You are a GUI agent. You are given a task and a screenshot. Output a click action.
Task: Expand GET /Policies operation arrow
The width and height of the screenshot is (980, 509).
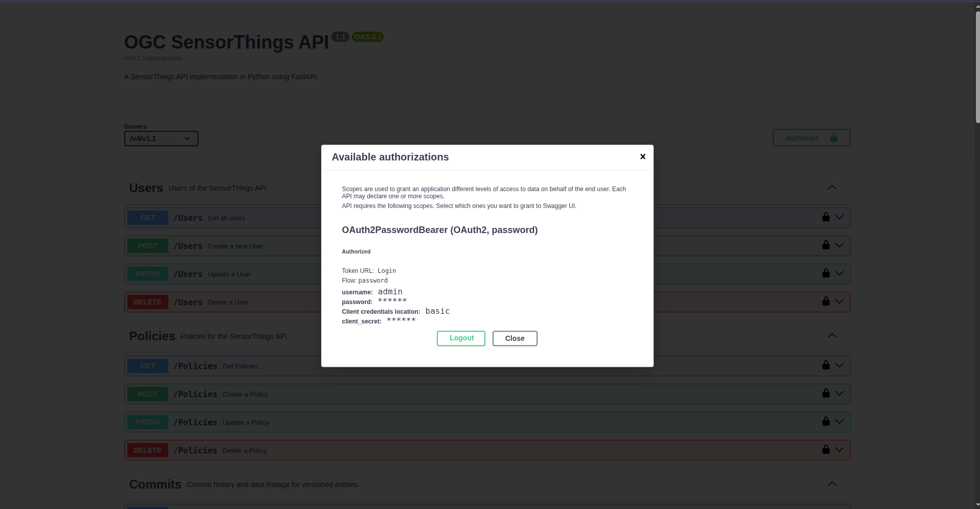pos(839,365)
